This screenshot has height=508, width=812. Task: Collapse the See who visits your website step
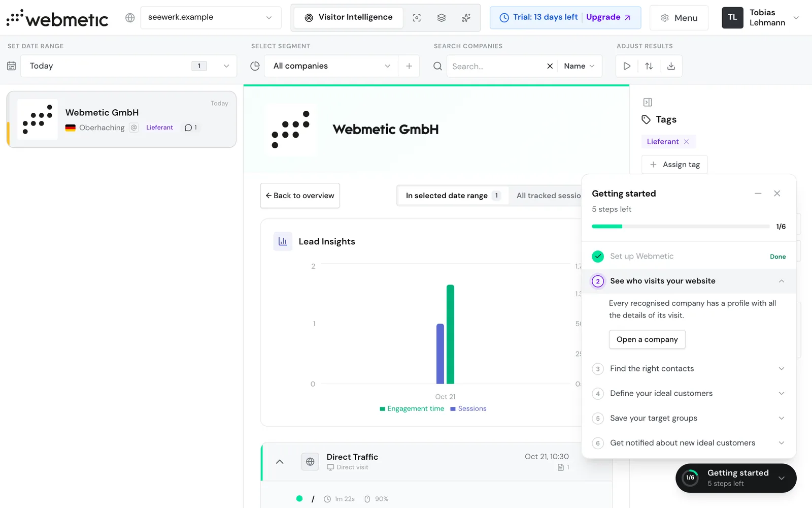coord(689,281)
